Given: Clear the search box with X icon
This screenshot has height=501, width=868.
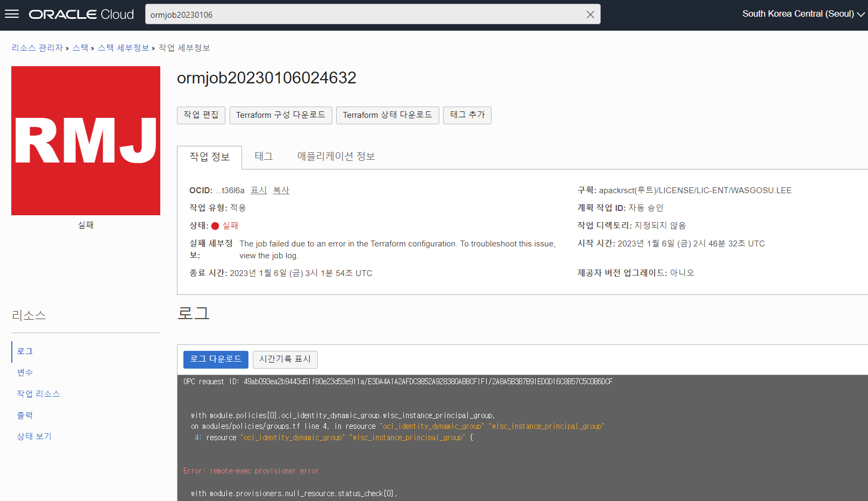Looking at the screenshot, I should click(x=590, y=15).
